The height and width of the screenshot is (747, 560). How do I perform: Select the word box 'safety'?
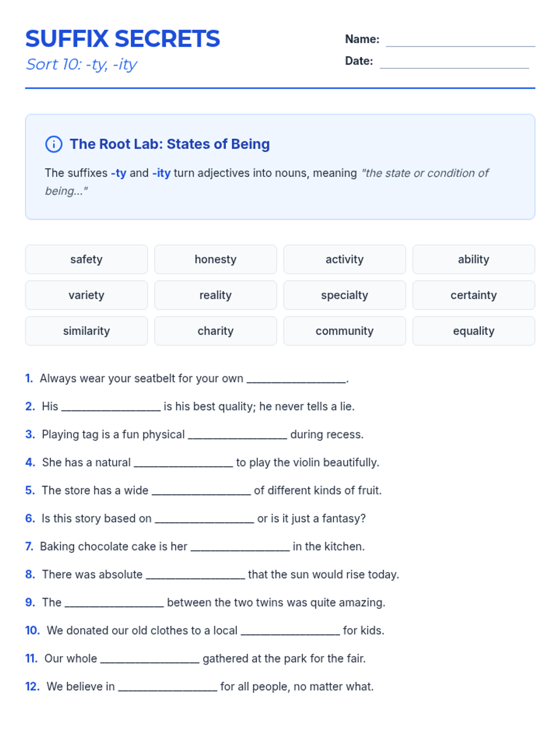(x=86, y=260)
